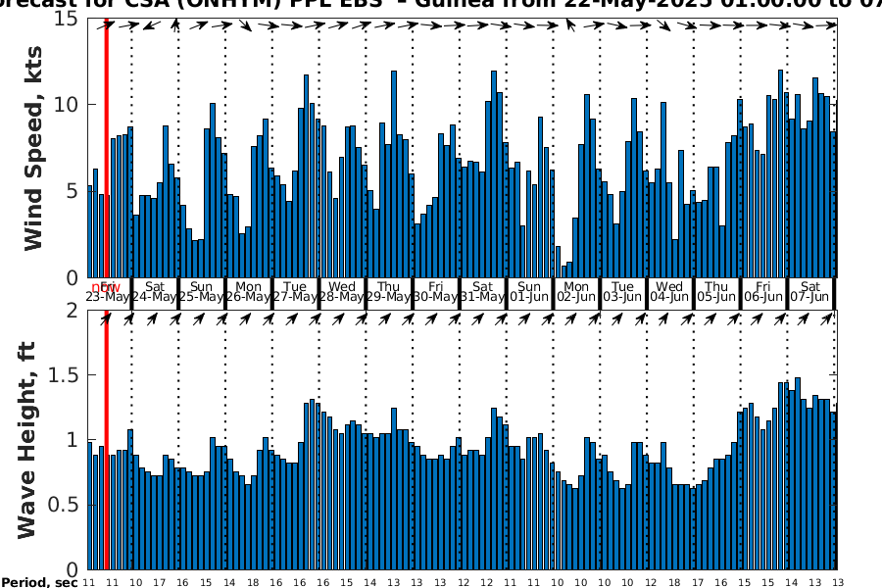
Task: Click the '0' tick on Wind Speed axis
Action: point(72,277)
